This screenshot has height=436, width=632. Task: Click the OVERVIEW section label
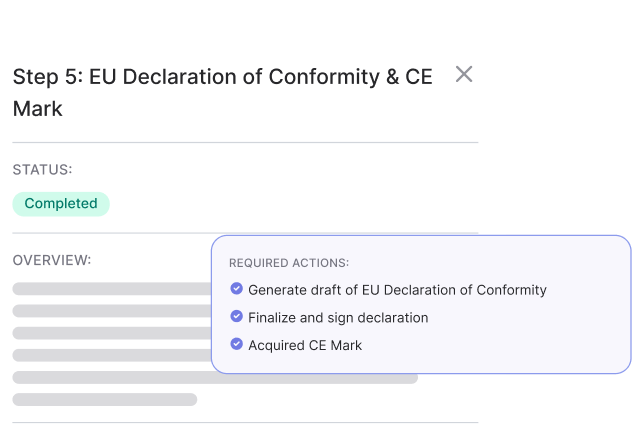(52, 260)
